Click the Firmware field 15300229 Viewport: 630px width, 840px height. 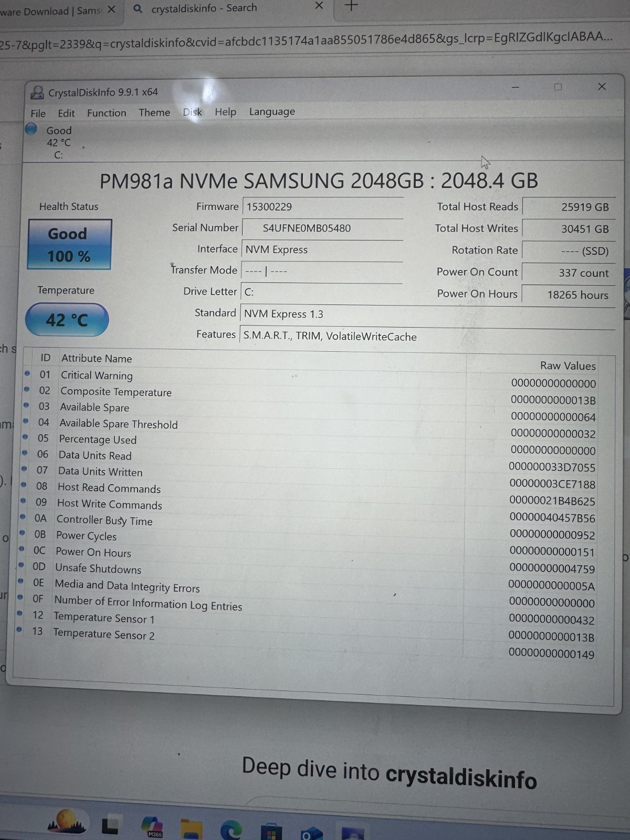click(323, 207)
